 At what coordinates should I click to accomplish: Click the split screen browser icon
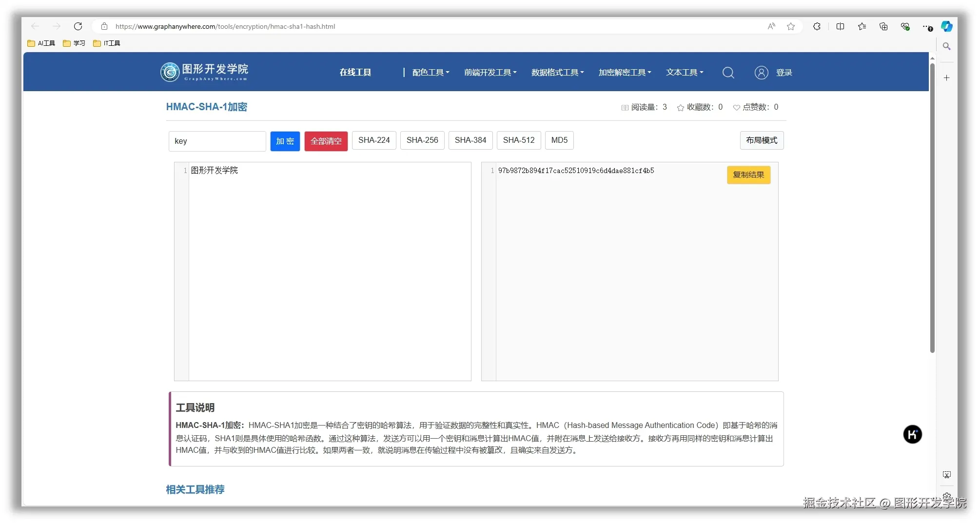coord(840,26)
